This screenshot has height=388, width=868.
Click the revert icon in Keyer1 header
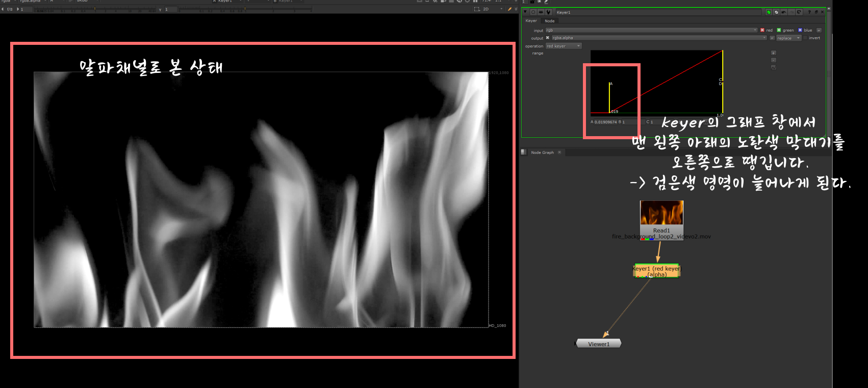[x=799, y=12]
